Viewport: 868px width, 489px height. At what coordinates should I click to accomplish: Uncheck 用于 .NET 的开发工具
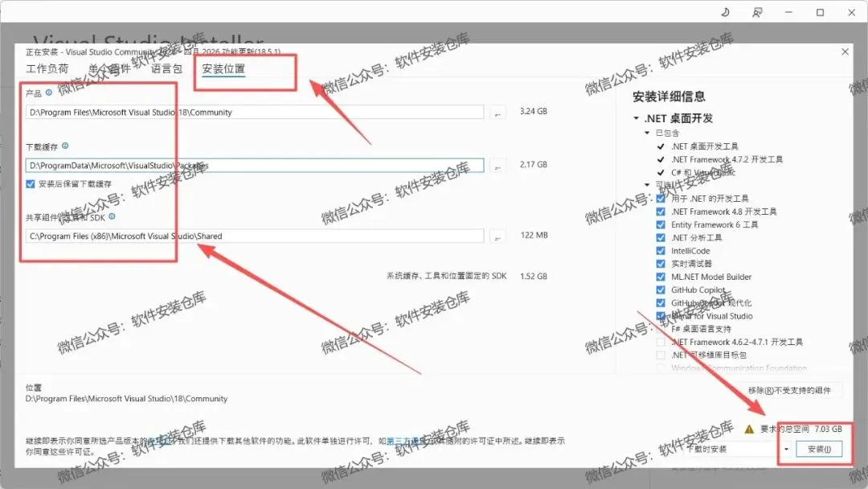click(x=661, y=199)
